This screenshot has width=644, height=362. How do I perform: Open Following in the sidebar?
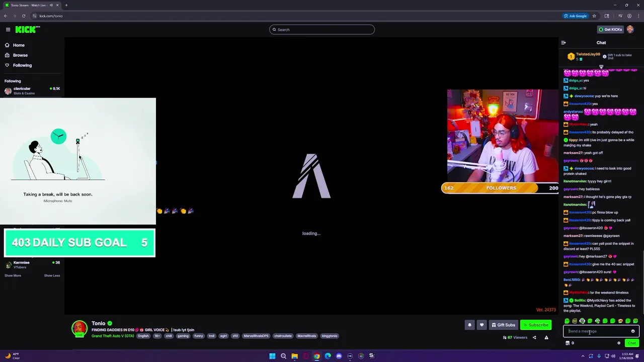[22, 65]
